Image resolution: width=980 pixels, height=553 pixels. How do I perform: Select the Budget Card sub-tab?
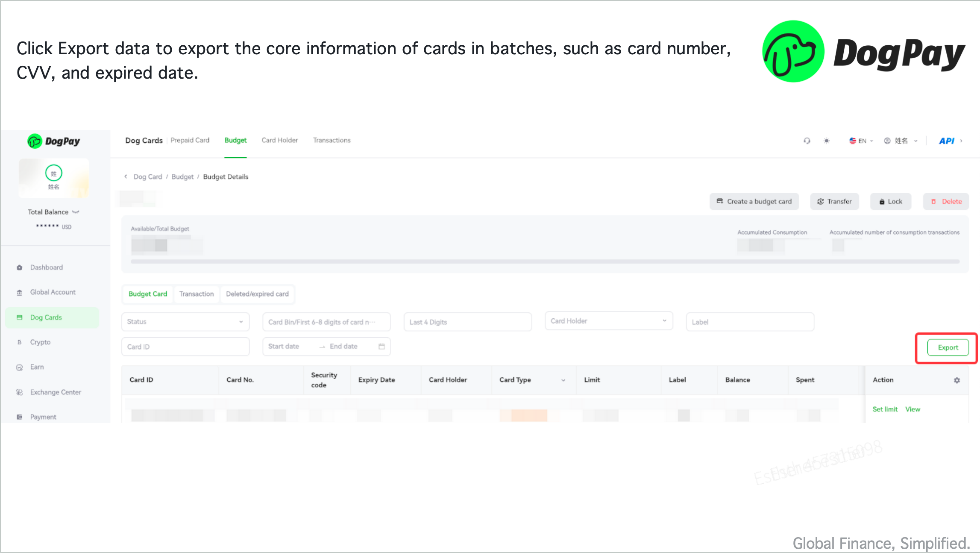(148, 294)
